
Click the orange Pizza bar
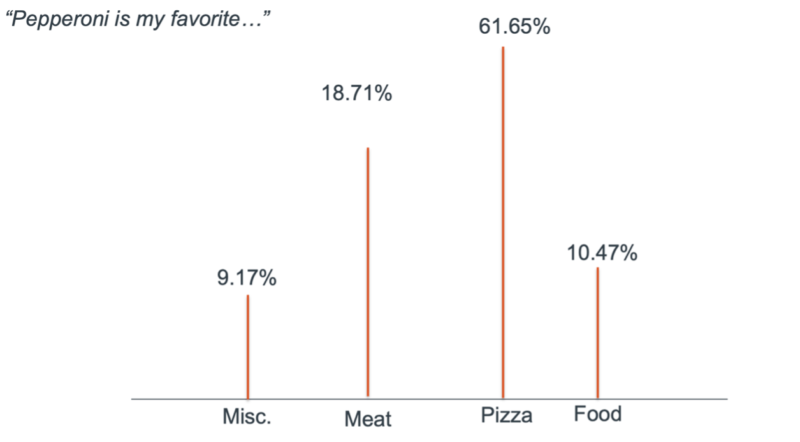pos(502,230)
